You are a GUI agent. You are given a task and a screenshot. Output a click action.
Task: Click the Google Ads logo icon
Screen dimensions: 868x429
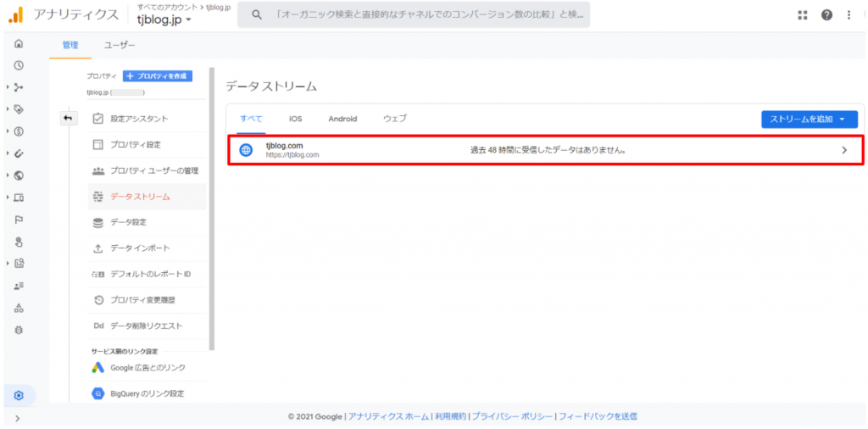(x=98, y=368)
